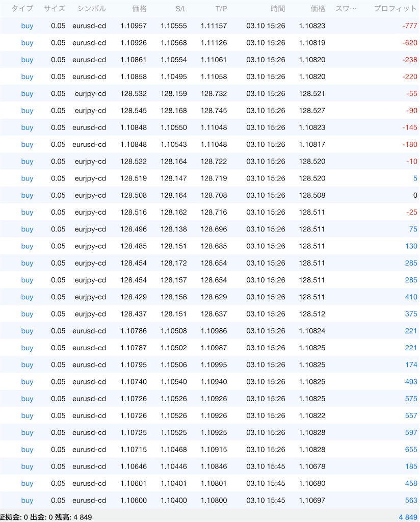Click current price 1.10678
The height and width of the screenshot is (522, 420).
click(312, 467)
